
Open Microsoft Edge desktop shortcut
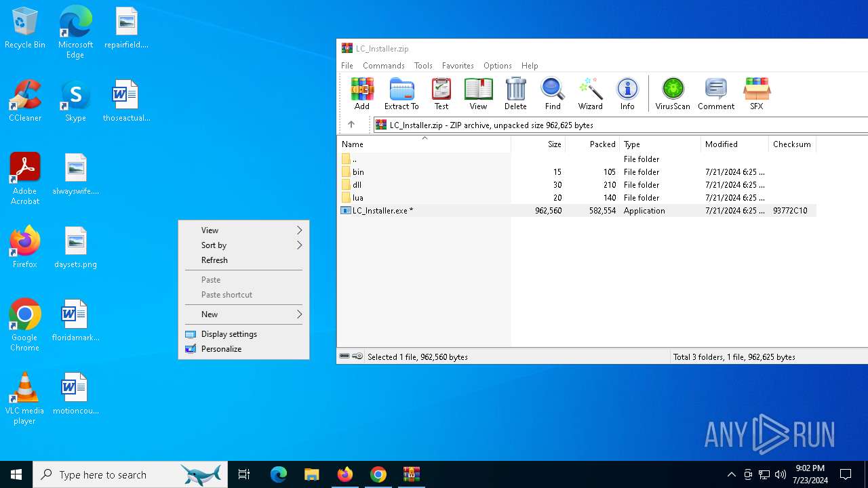pyautogui.click(x=75, y=33)
